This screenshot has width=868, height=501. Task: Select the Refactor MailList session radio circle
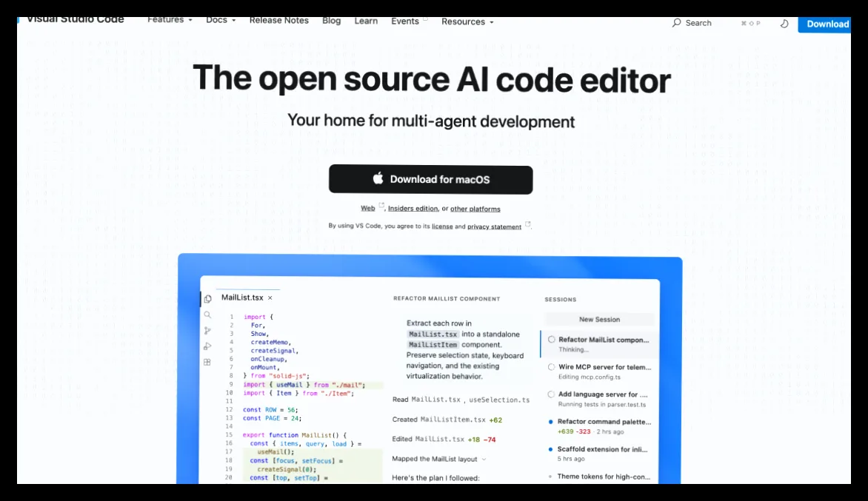tap(551, 340)
